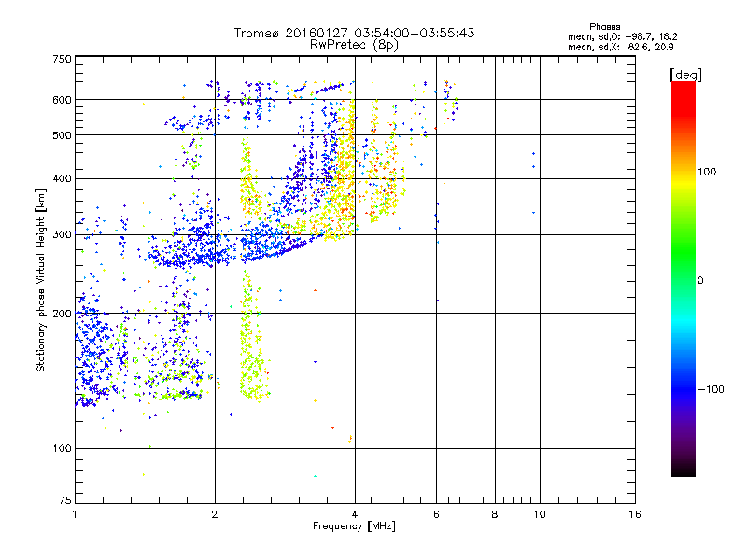Image resolution: width=747 pixels, height=560 pixels.
Task: Click the 'Phases' header label
Action: pyautogui.click(x=604, y=27)
